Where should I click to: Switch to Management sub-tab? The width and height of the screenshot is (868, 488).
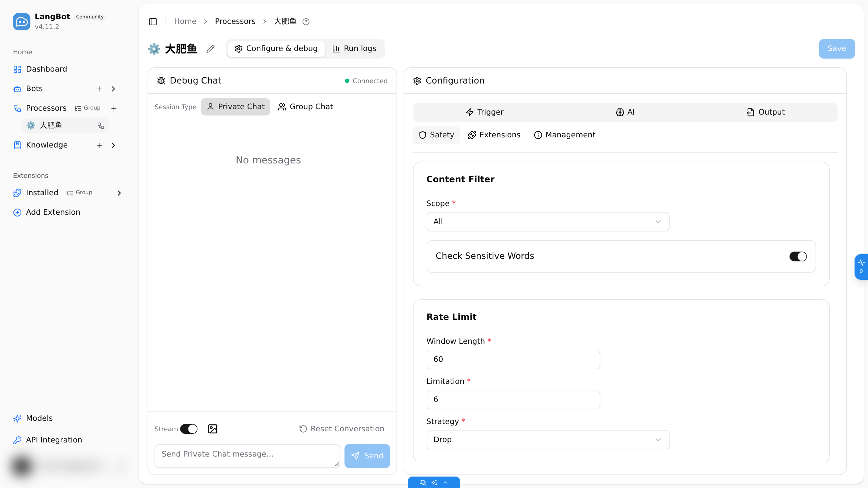point(565,135)
